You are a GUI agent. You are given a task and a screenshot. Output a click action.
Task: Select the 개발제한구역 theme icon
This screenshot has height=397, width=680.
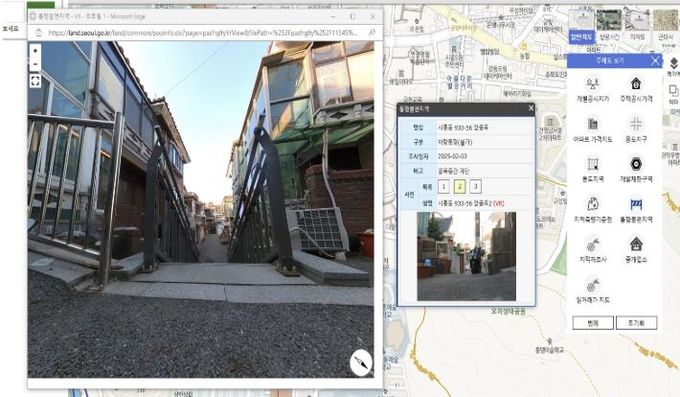[636, 164]
